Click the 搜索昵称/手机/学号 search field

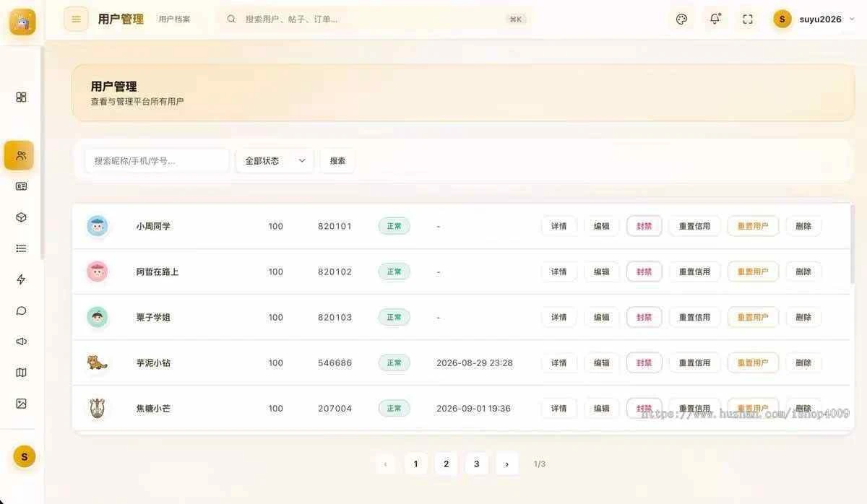point(157,160)
